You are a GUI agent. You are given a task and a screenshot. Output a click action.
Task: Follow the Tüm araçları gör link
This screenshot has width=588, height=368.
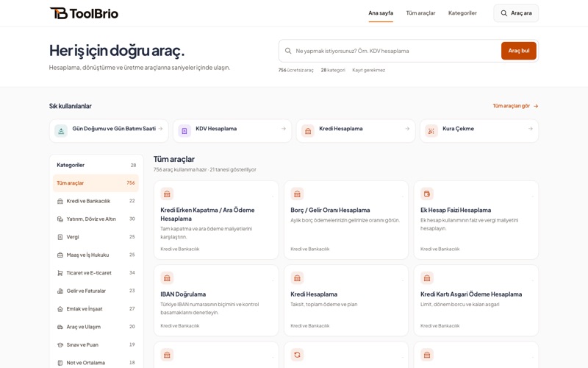[x=515, y=106]
